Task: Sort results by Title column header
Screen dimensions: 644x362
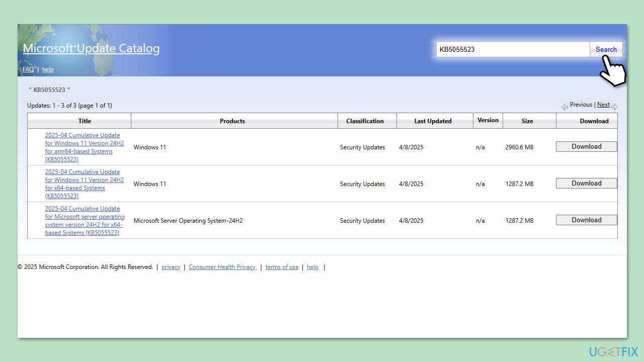Action: point(85,121)
